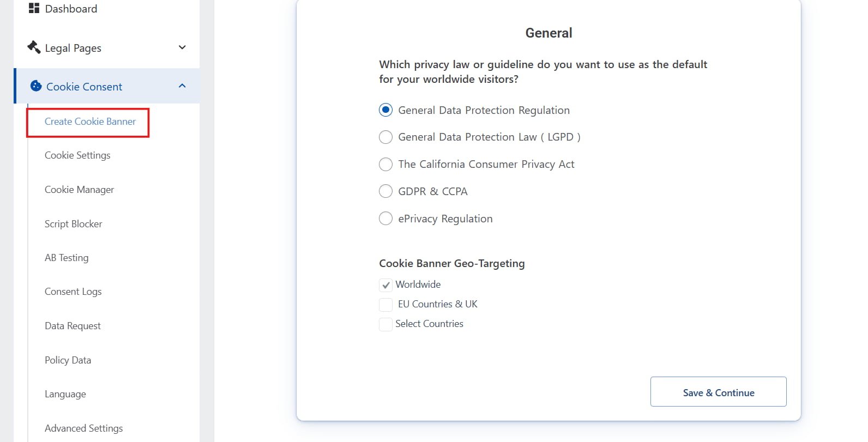Viewport: 868px width, 442px height.
Task: Open the Consent Logs section
Action: [73, 292]
